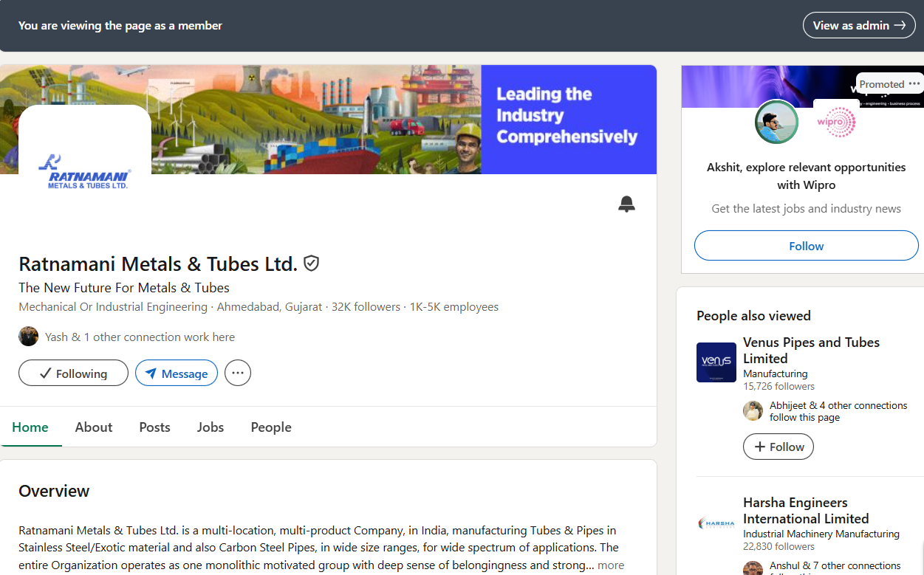Screen dimensions: 924x575
Task: Click Abhijeet's avatar under Venus Pipes
Action: click(x=753, y=411)
